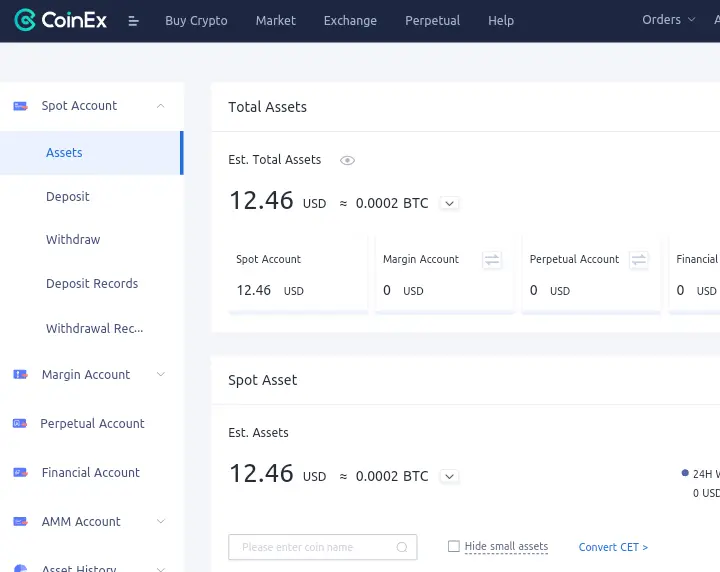The height and width of the screenshot is (572, 720).
Task: Open Exchange in the top navigation
Action: pyautogui.click(x=350, y=21)
